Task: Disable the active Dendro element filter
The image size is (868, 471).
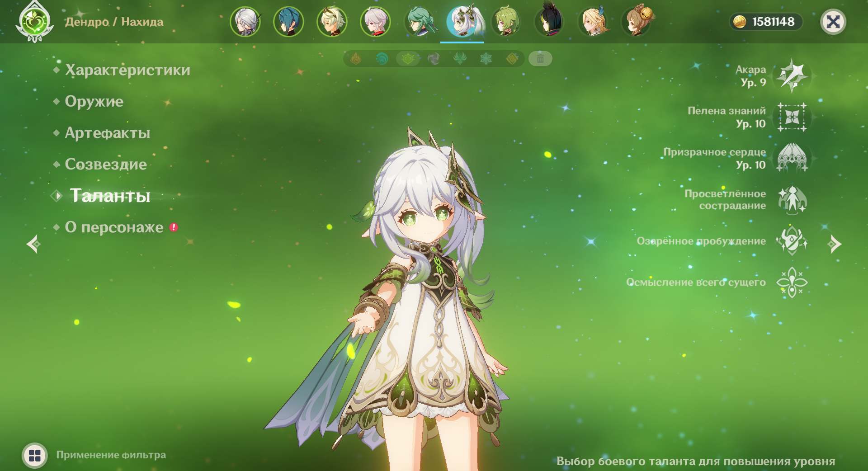Action: tap(408, 59)
